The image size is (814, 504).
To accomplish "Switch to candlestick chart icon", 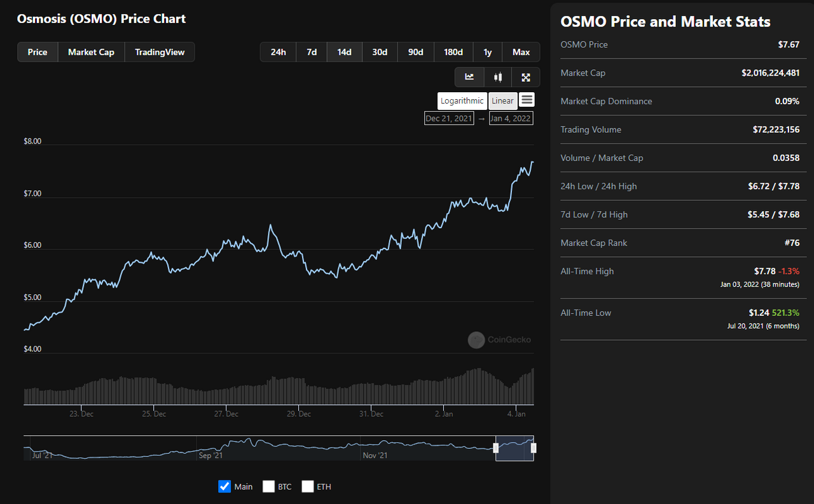I will point(498,77).
